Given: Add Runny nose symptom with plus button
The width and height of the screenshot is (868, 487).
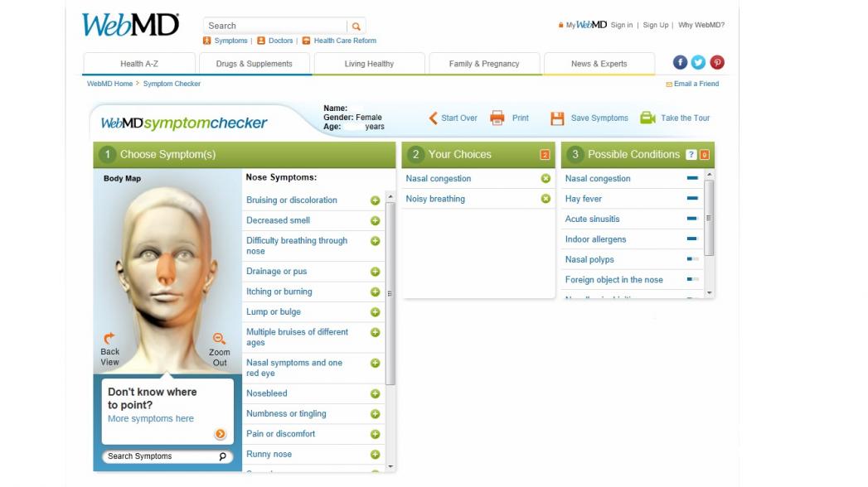Looking at the screenshot, I should click(375, 455).
